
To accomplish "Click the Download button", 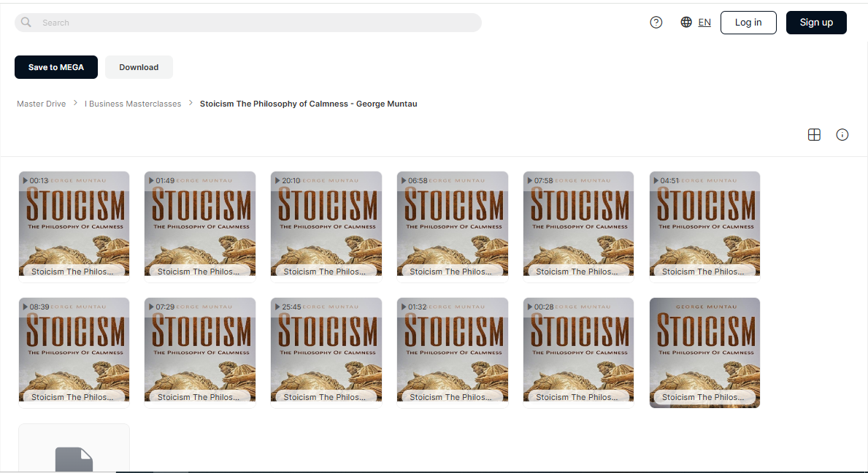I will point(139,67).
